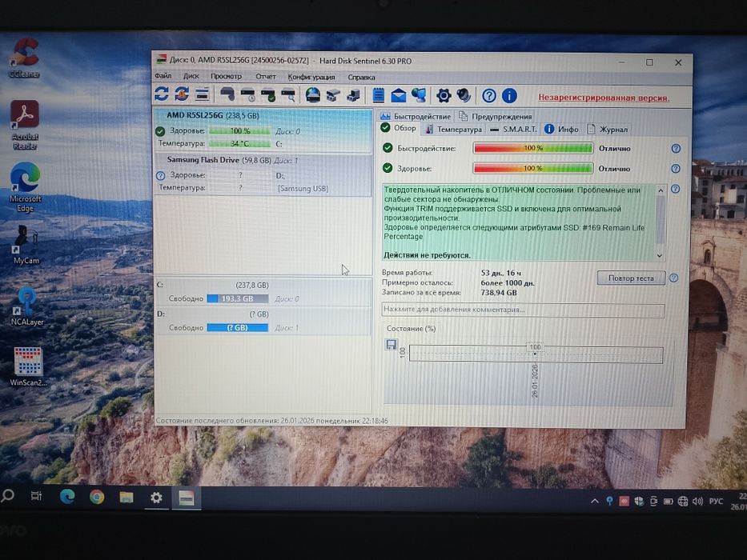747x560 pixels.
Task: Open the Конфигурация menu
Action: [x=311, y=77]
